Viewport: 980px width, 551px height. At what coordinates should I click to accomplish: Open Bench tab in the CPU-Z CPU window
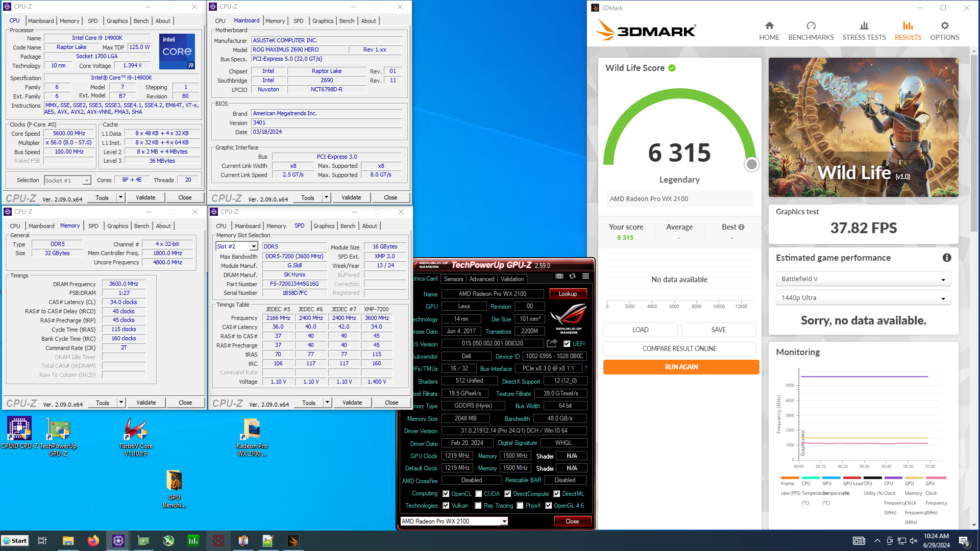click(141, 21)
